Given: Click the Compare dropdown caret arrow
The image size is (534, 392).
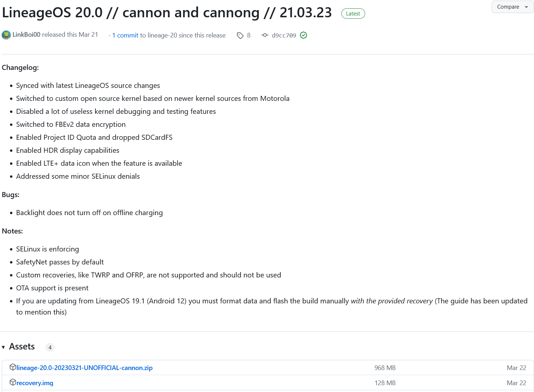Looking at the screenshot, I should click(526, 7).
